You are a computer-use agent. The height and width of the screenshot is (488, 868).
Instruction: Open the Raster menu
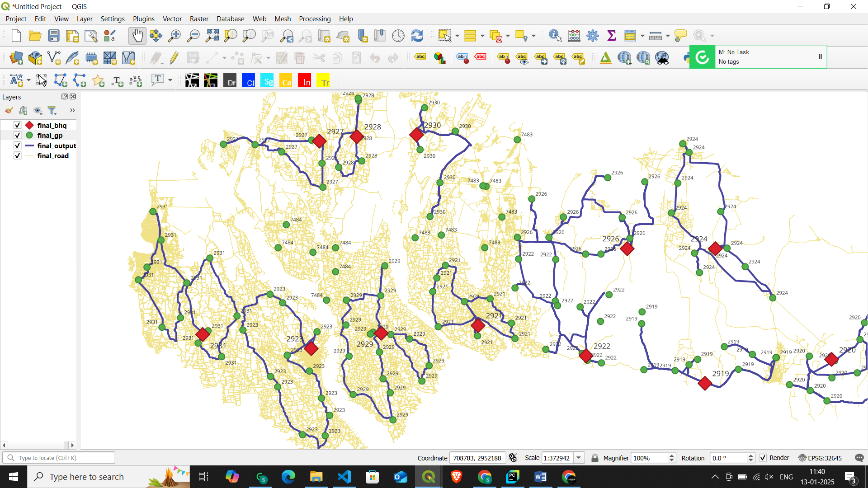click(x=199, y=19)
